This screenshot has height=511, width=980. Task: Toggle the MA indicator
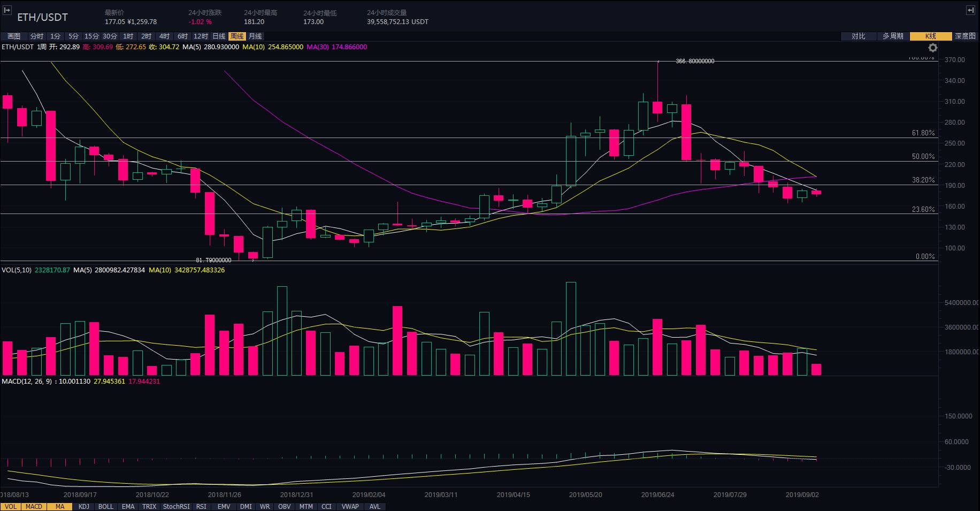pyautogui.click(x=60, y=507)
